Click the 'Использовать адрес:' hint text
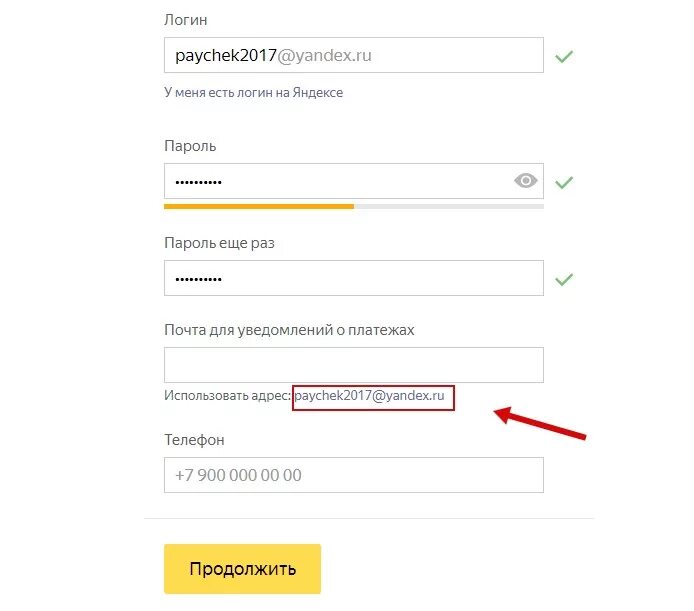694x611 pixels. point(227,395)
